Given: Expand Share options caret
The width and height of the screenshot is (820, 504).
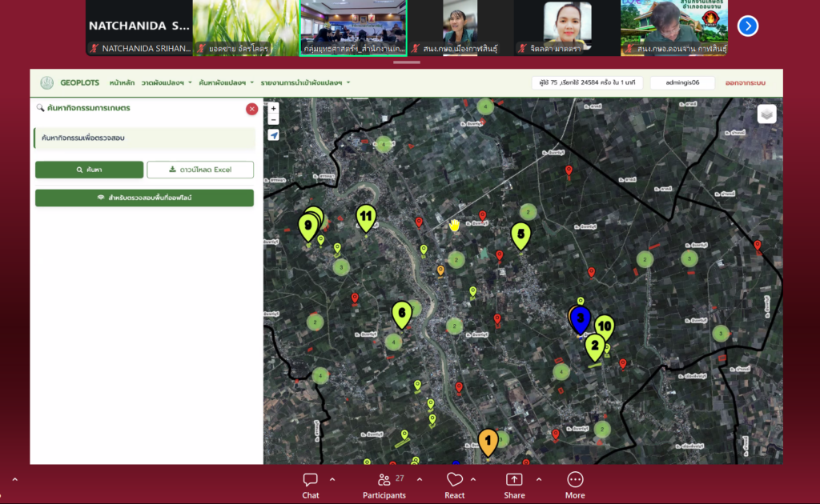Looking at the screenshot, I should coord(539,479).
